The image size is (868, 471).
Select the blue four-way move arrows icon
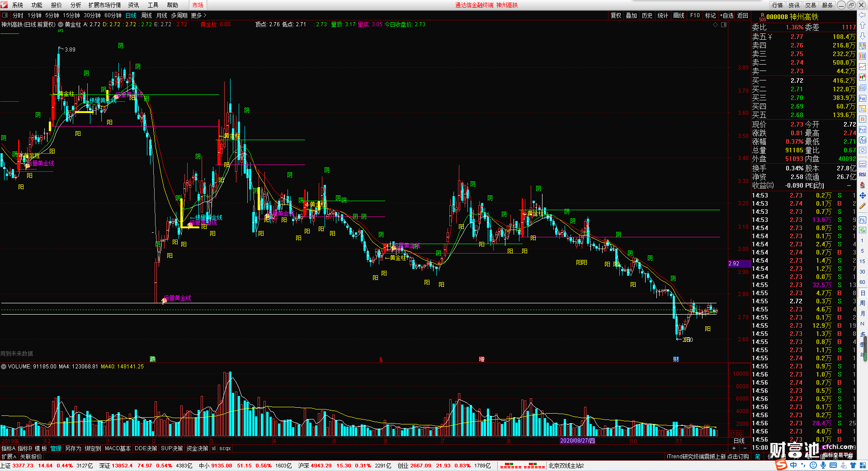[x=863, y=195]
